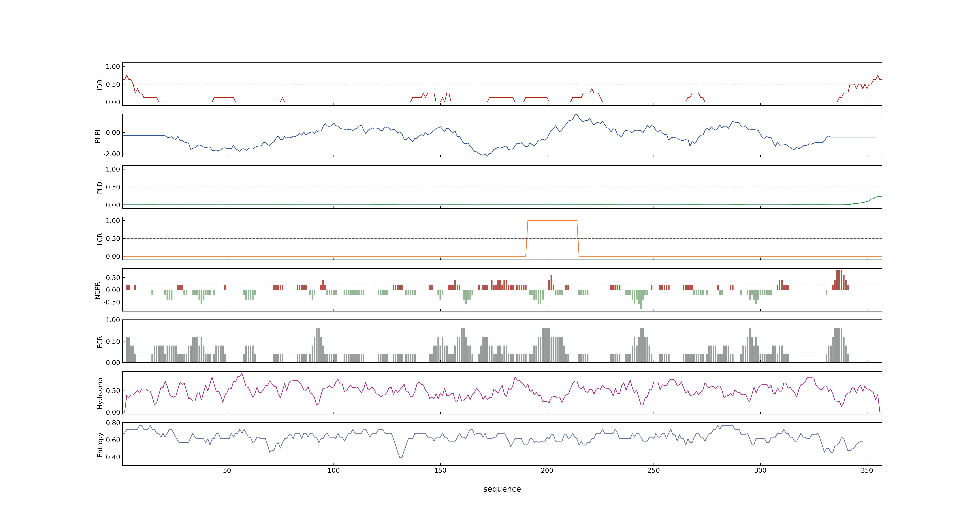Click the 0.50 tick of LCR panel

tap(113, 239)
